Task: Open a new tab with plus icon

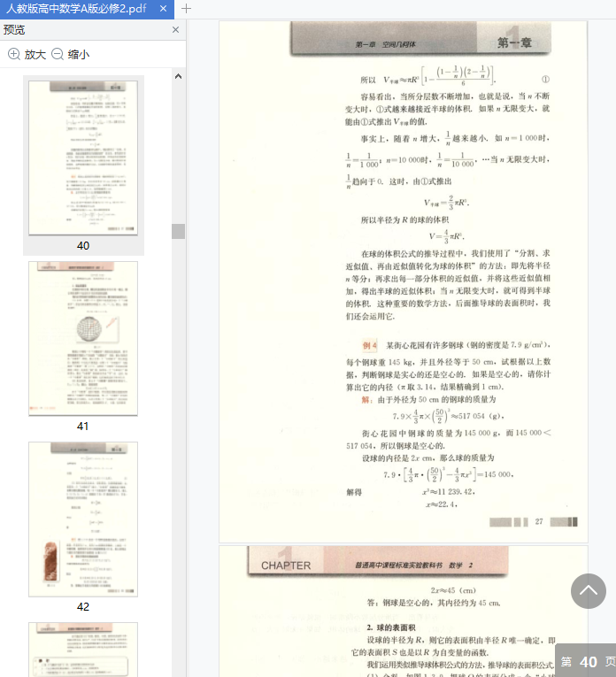Action: click(x=186, y=9)
